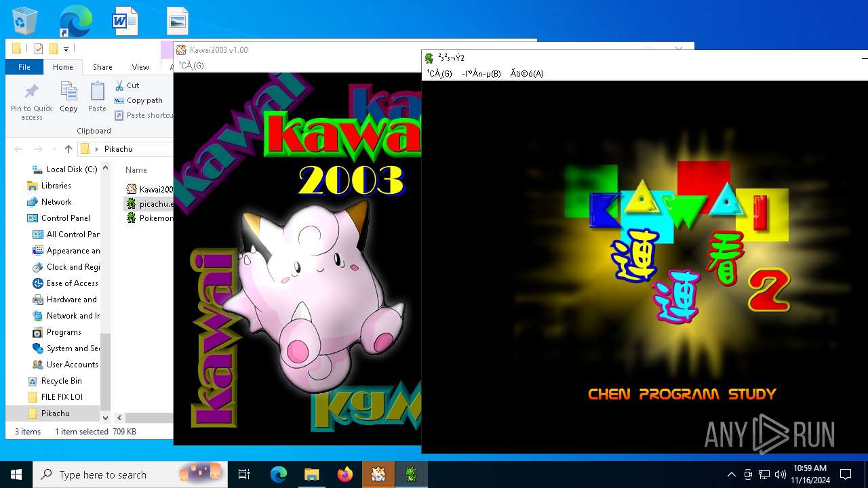This screenshot has height=488, width=868.
Task: Select Recycle Bin in the navigation pane
Action: pos(54,381)
